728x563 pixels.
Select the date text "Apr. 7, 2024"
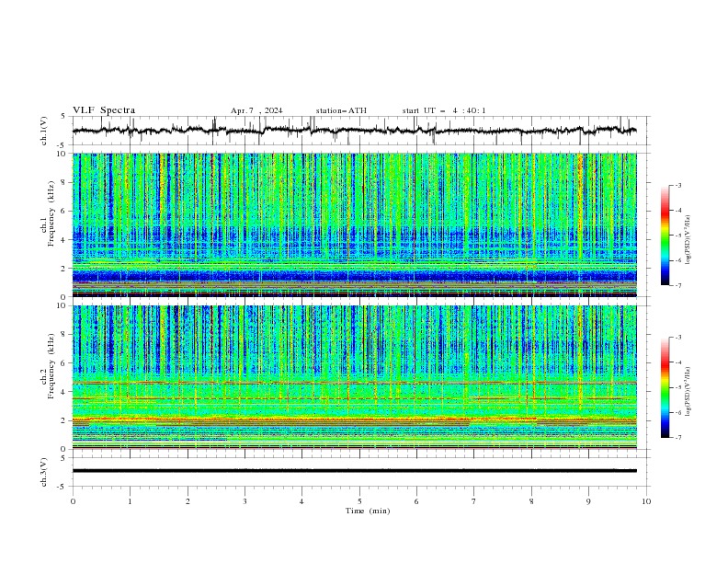[x=256, y=110]
